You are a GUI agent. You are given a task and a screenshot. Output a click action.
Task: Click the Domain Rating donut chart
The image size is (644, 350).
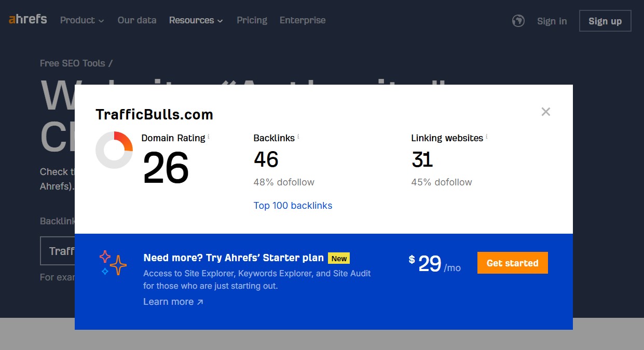[x=114, y=150]
